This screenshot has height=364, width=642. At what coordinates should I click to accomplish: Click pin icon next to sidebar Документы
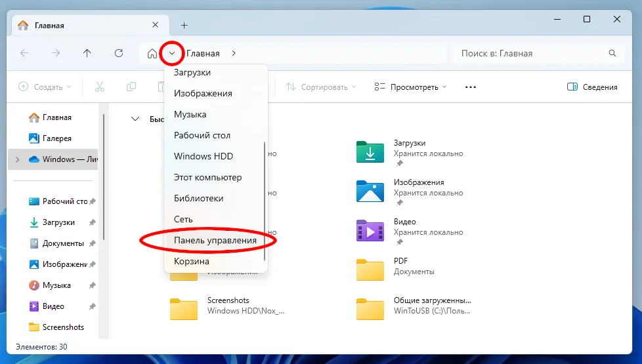(x=92, y=243)
